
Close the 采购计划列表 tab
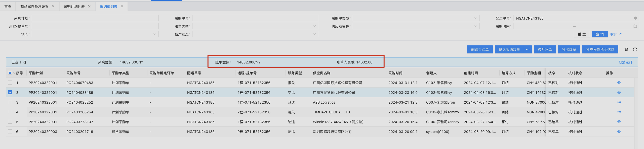89,6
